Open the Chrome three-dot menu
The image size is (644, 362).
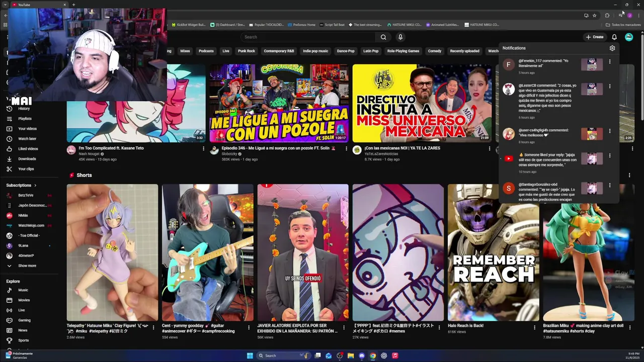638,16
